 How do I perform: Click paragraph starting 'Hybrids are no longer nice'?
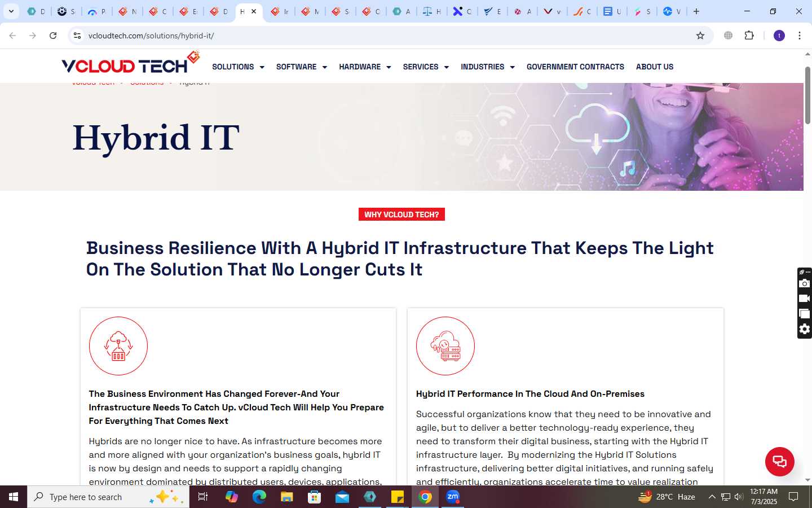[x=236, y=461]
